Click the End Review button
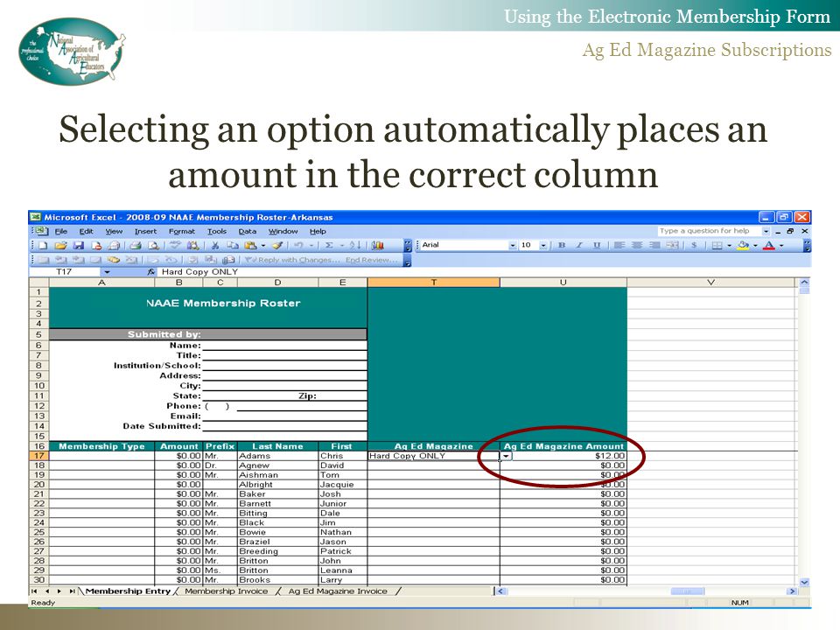This screenshot has width=840, height=630. point(371,260)
